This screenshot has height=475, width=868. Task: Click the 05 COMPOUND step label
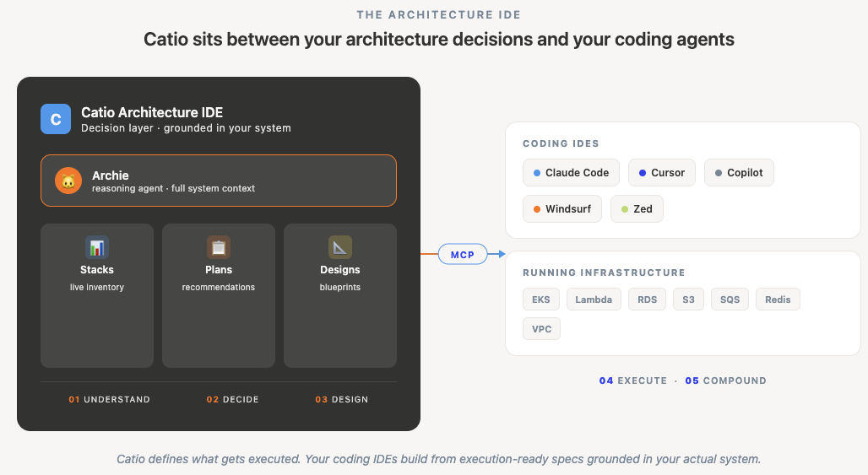pyautogui.click(x=726, y=381)
